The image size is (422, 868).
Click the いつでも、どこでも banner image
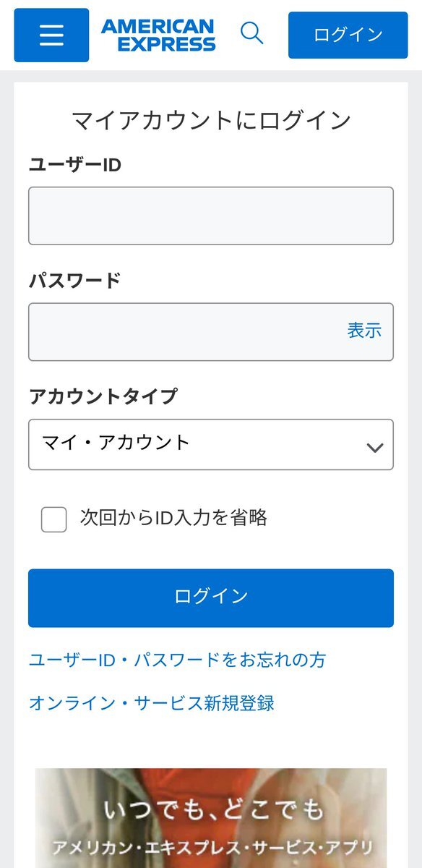tap(211, 817)
